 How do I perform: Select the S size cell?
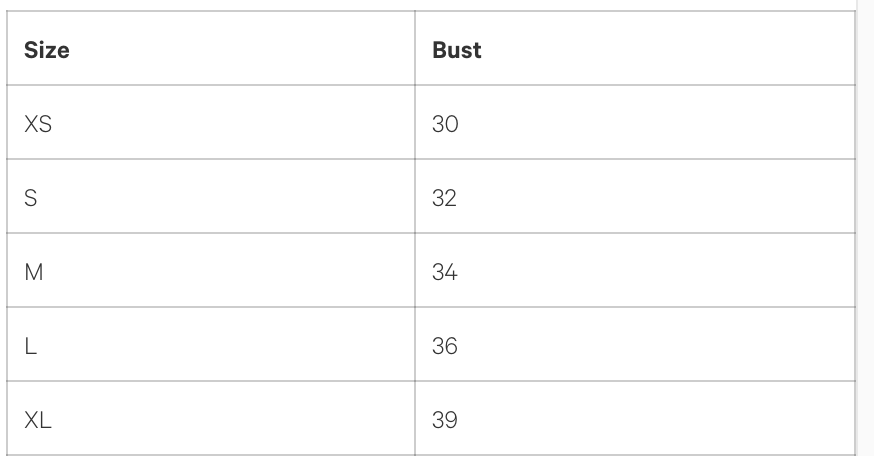30,198
